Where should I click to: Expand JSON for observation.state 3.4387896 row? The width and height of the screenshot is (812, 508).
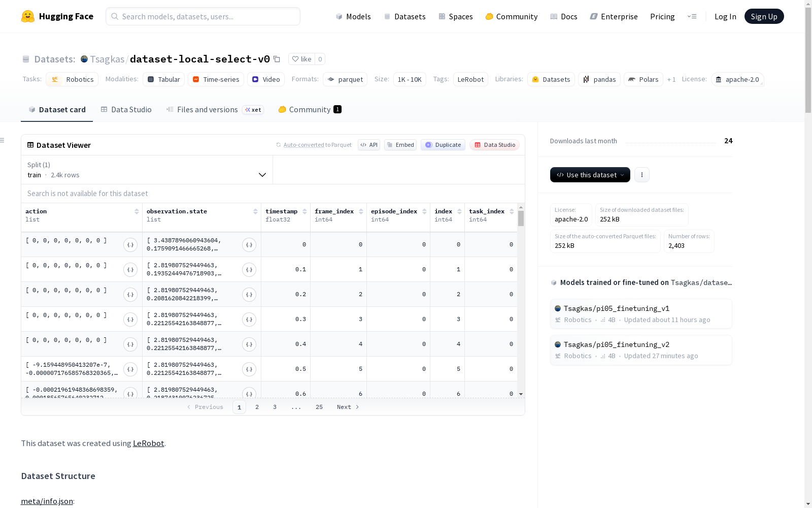click(249, 245)
